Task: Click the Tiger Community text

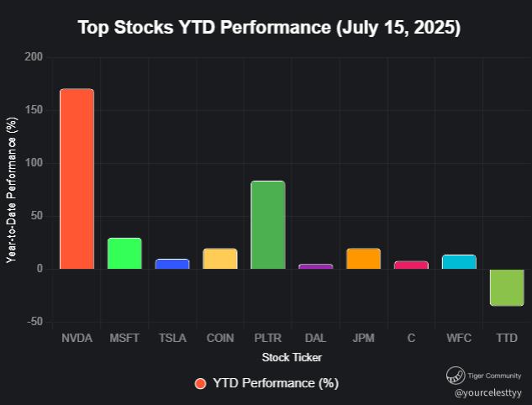Action: 496,376
